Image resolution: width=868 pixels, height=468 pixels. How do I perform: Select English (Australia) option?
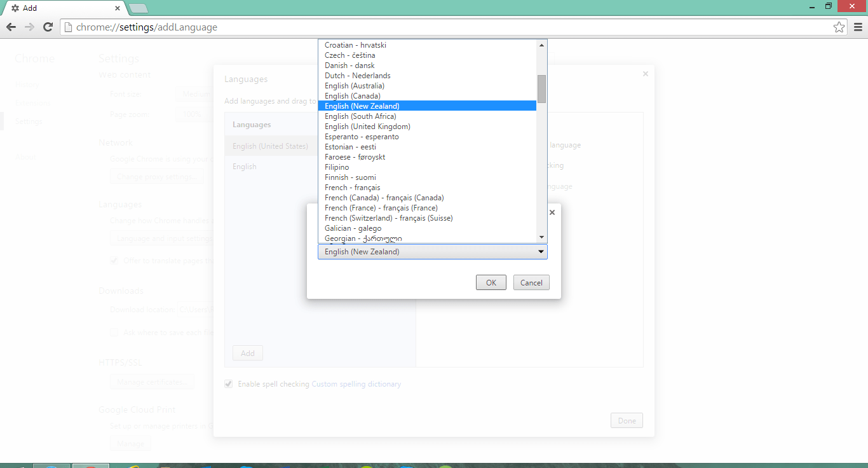tap(427, 86)
